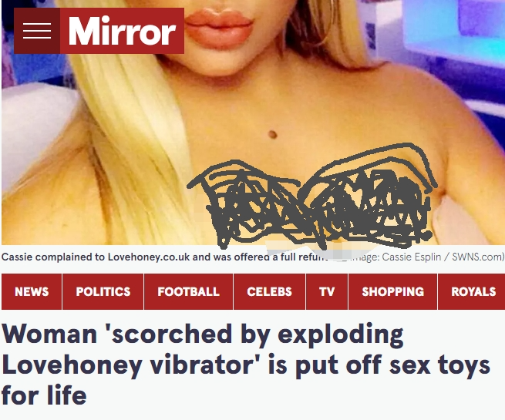Click the dark scribble drawn over photo
505x420 pixels.
click(311, 197)
